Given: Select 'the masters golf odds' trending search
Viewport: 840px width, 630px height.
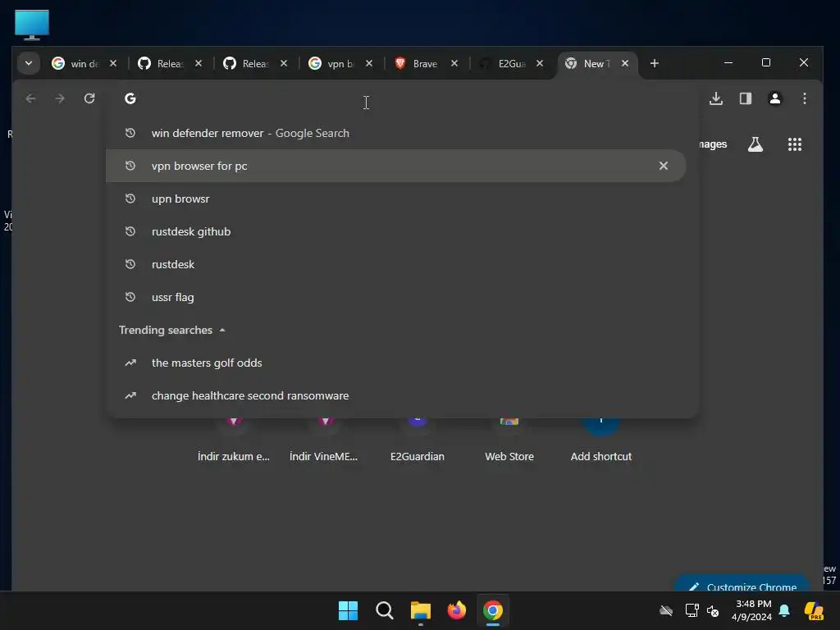Looking at the screenshot, I should pyautogui.click(x=396, y=363).
